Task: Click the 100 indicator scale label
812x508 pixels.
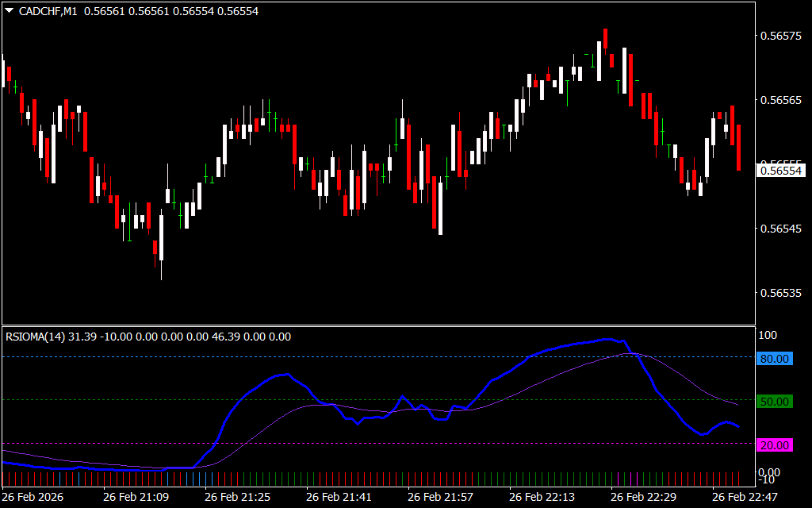Action: tap(768, 336)
